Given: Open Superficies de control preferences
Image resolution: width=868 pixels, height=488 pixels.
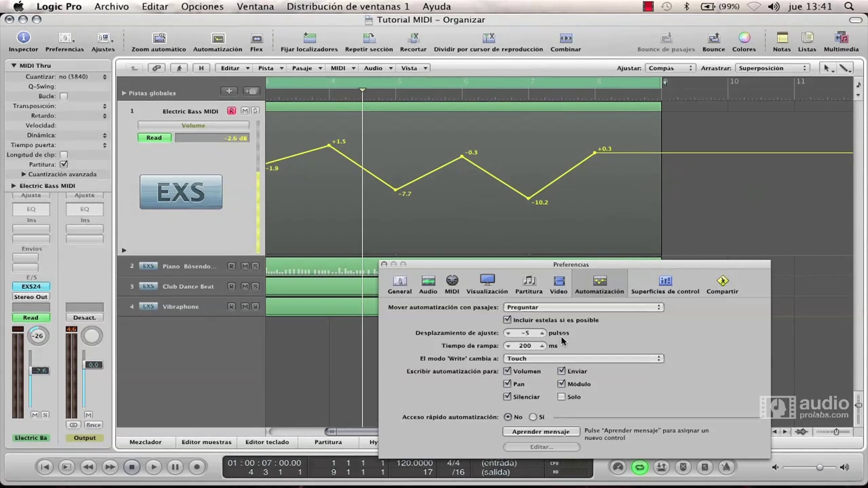Looking at the screenshot, I should (665, 281).
